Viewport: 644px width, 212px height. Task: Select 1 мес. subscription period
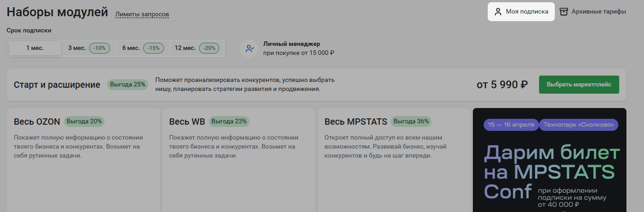[x=35, y=48]
